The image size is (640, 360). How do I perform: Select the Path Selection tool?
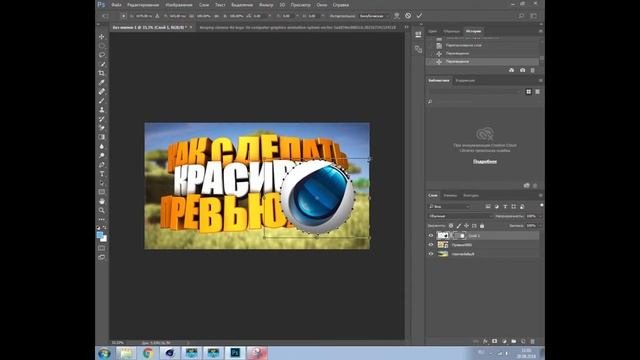(x=102, y=183)
